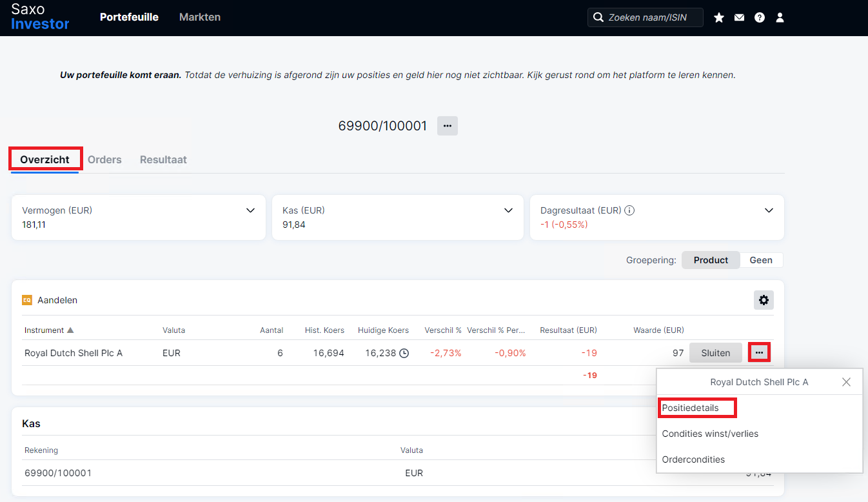The width and height of the screenshot is (868, 502).
Task: Click Royal Dutch Shell Plc A instrument name
Action: click(x=74, y=353)
